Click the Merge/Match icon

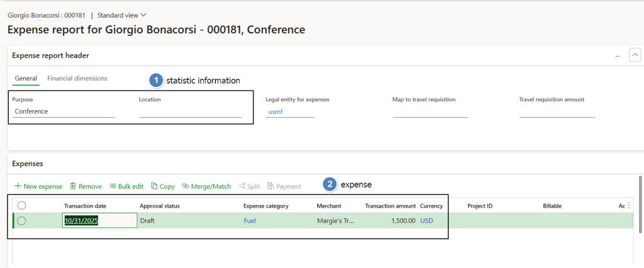pyautogui.click(x=186, y=186)
